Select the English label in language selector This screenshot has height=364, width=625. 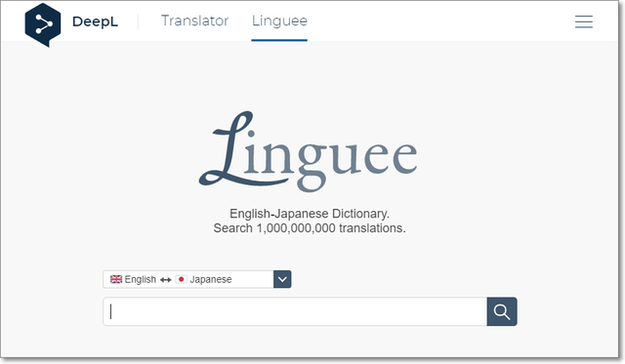141,279
